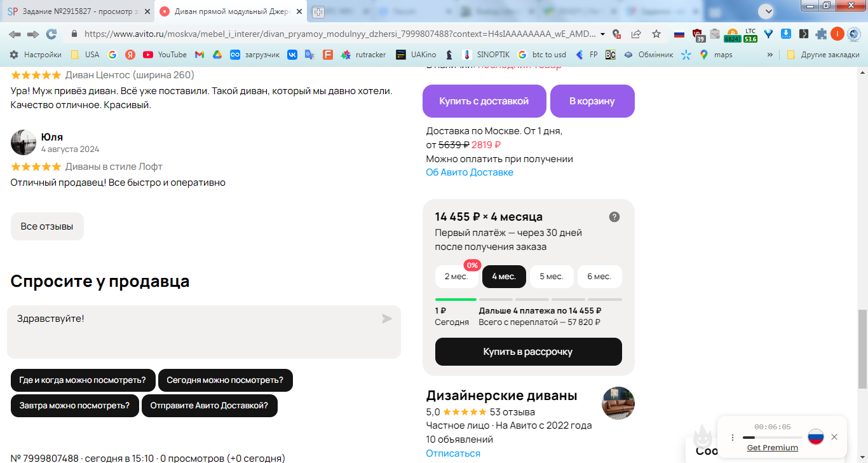The height and width of the screenshot is (463, 868).
Task: Click the share page icon in address bar
Action: click(636, 34)
